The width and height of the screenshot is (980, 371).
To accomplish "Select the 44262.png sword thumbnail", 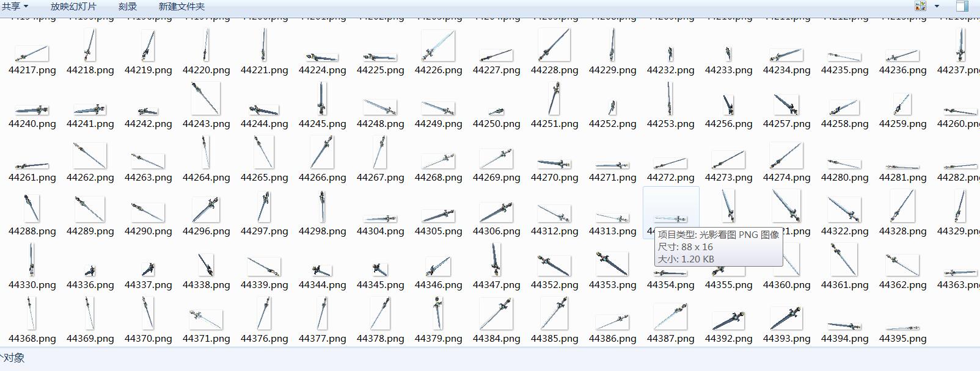I will [90, 156].
